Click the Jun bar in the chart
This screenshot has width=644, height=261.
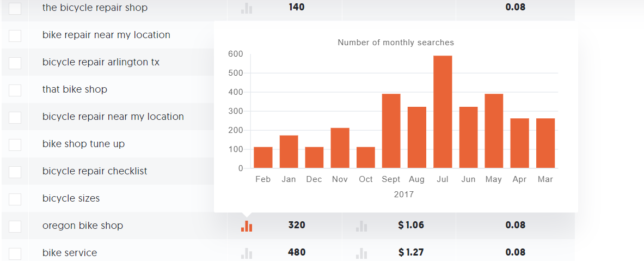pyautogui.click(x=468, y=137)
